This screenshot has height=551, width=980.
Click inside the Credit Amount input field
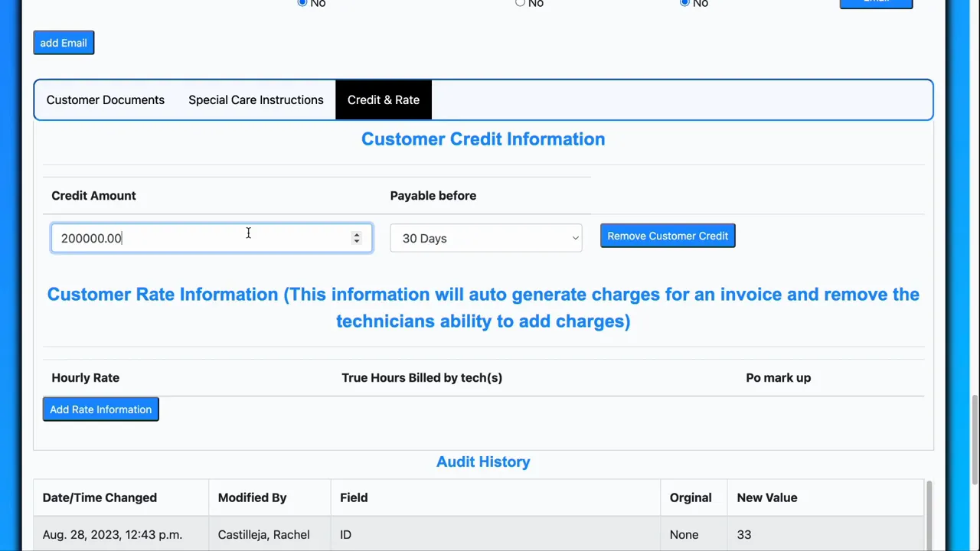click(191, 238)
